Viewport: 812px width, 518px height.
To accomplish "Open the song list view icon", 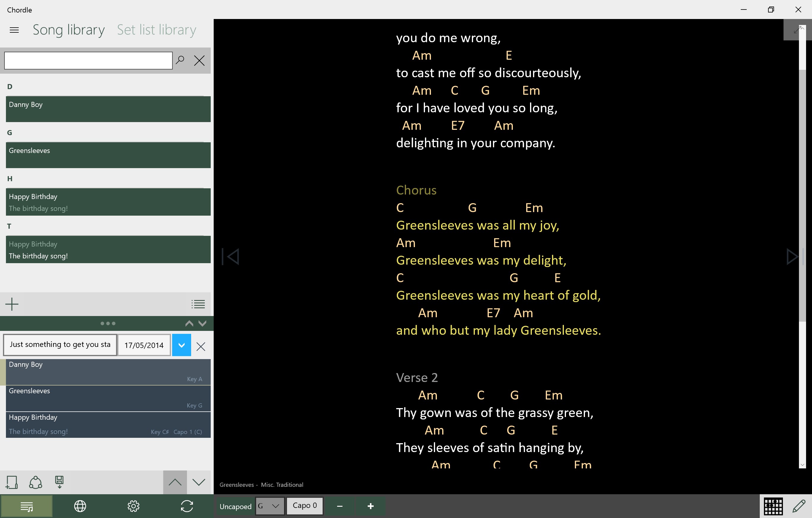I will click(198, 304).
